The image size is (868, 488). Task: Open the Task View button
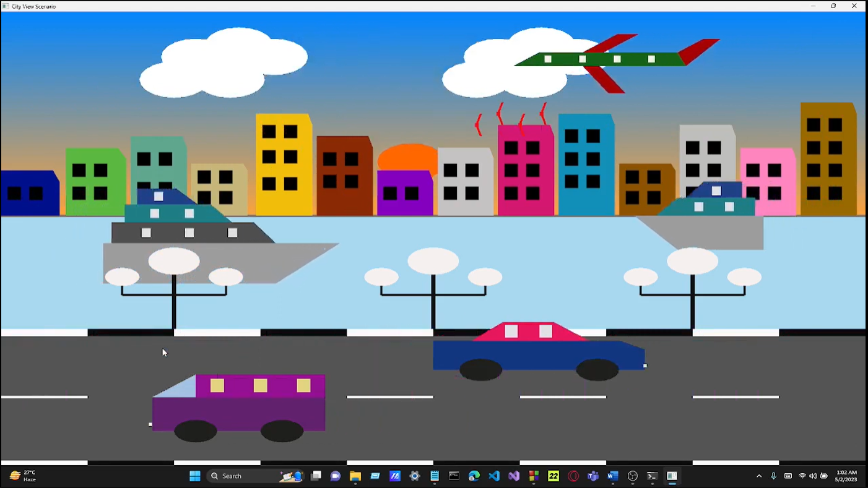point(316,476)
